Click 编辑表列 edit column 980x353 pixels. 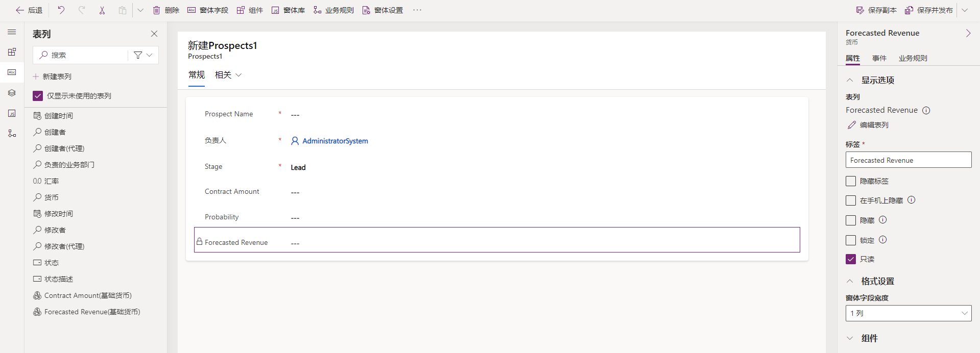[x=868, y=125]
